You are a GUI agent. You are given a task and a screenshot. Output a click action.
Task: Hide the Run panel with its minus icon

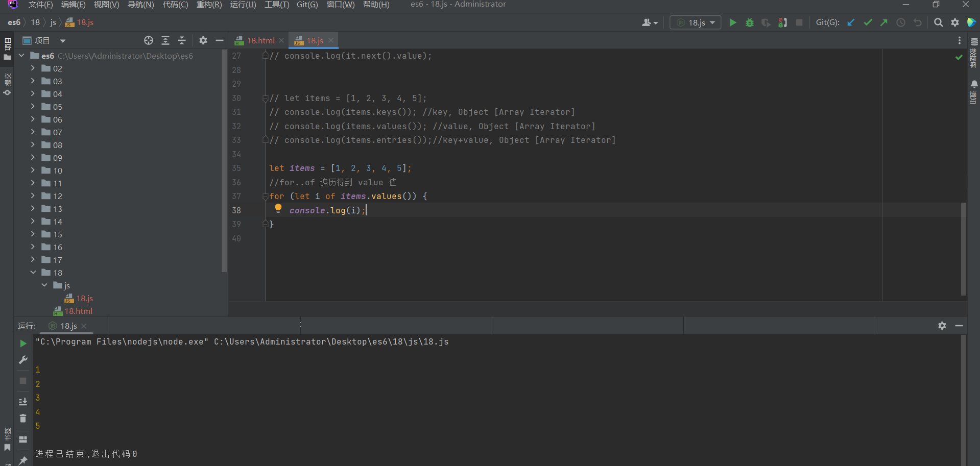point(959,326)
